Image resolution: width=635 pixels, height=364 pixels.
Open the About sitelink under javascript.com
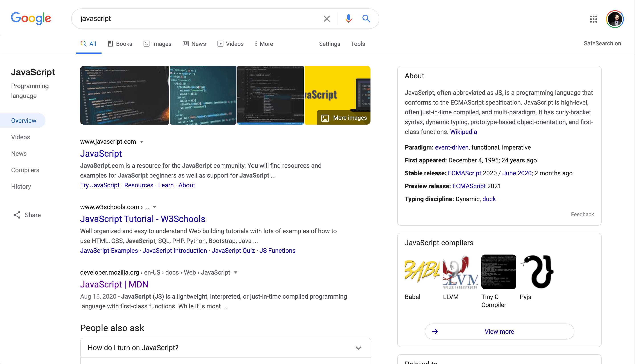click(x=187, y=185)
